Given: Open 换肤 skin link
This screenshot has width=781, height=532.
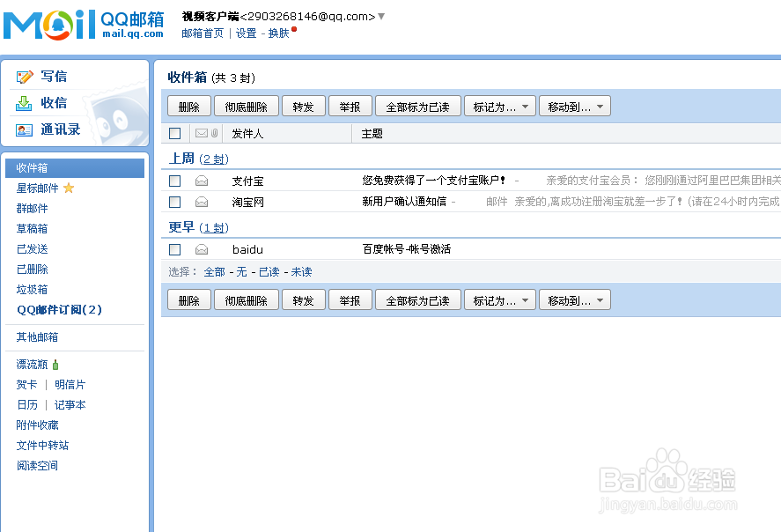Looking at the screenshot, I should coord(279,33).
